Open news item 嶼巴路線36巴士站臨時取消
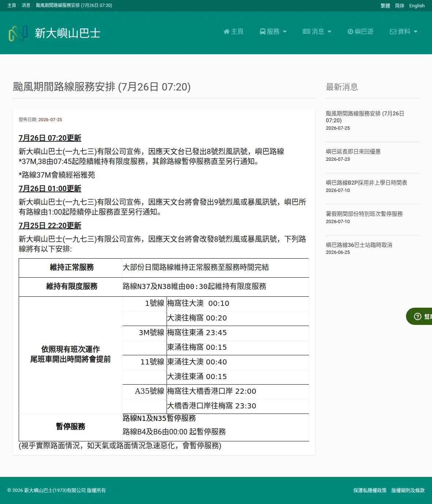 click(359, 245)
